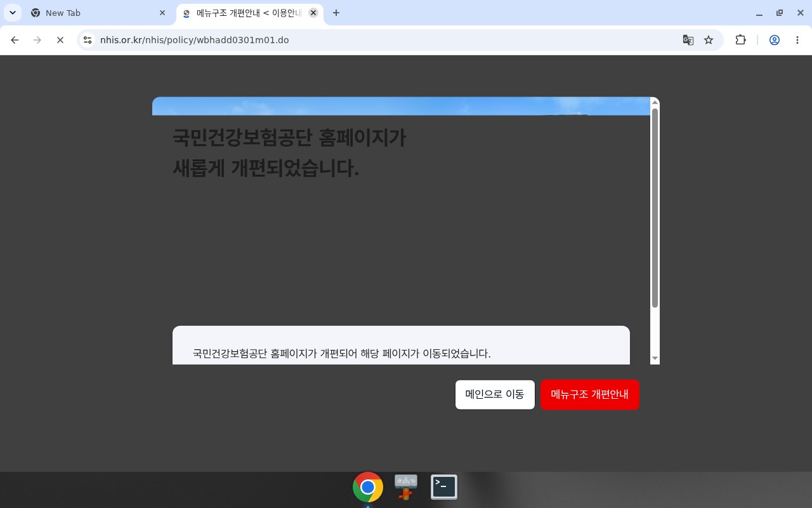The width and height of the screenshot is (812, 508).
Task: Close the Chrome window
Action: pyautogui.click(x=800, y=13)
